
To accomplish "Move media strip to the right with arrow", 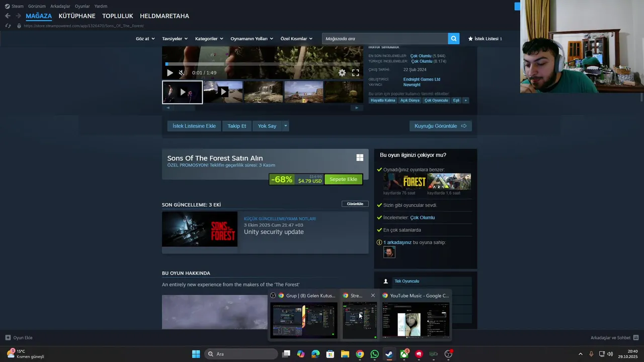I will 357,108.
